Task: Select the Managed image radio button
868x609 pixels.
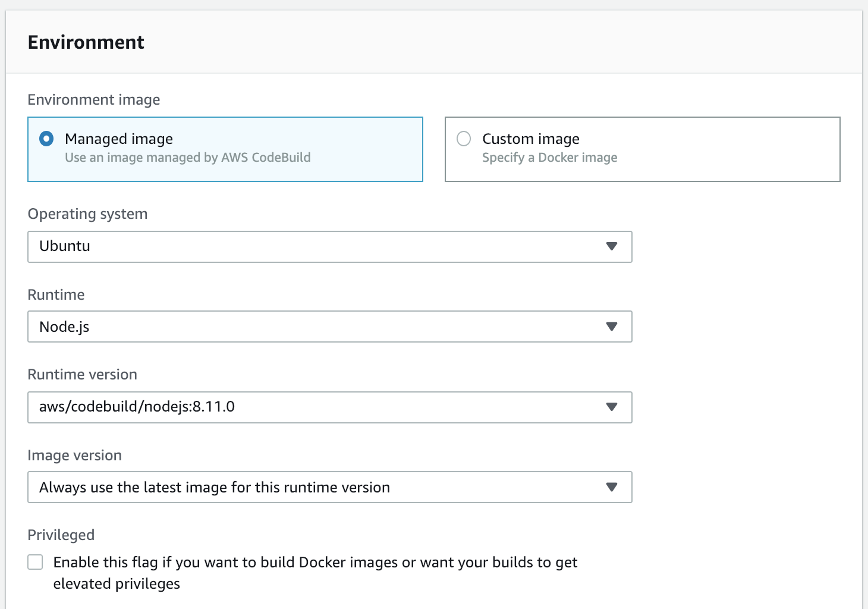Action: [x=46, y=139]
